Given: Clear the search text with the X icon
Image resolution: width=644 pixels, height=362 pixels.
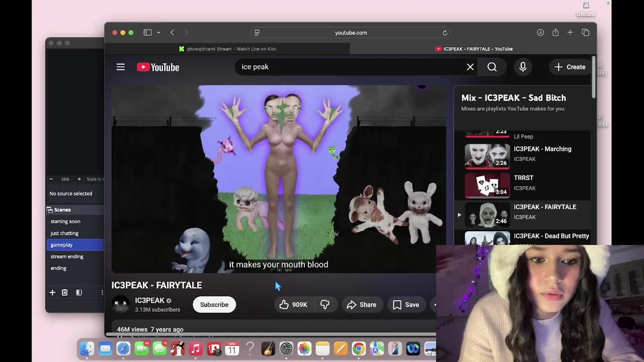Looking at the screenshot, I should (470, 67).
